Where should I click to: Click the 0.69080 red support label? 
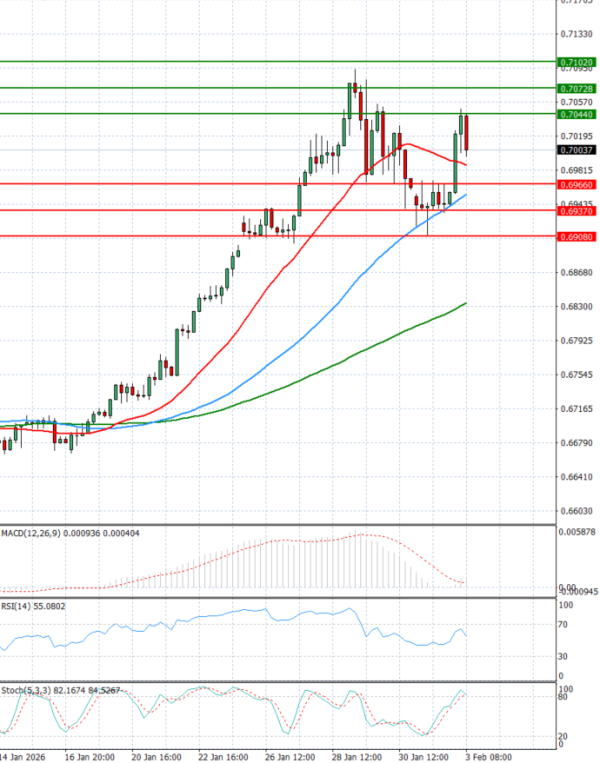coord(577,237)
